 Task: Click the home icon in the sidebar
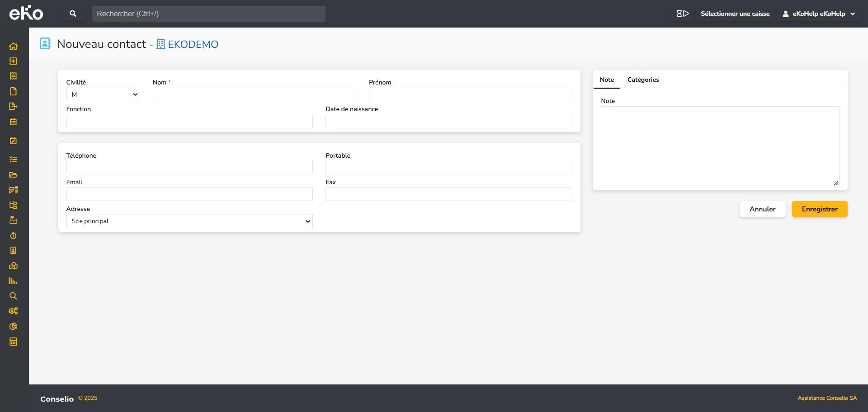[x=13, y=46]
